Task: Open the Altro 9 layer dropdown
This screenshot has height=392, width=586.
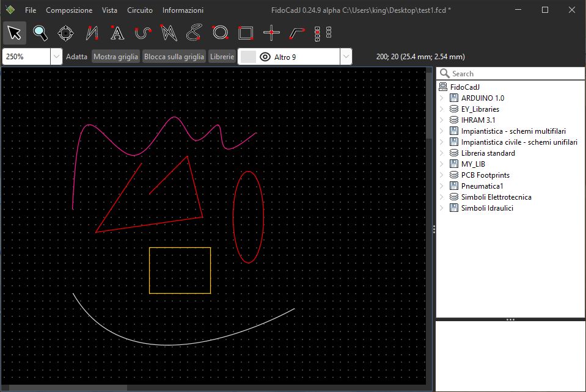Action: [x=346, y=57]
